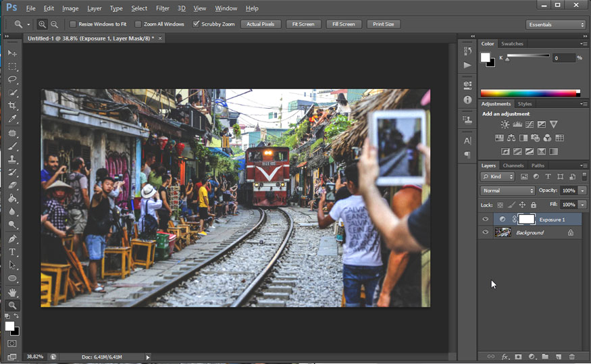Open the Opacity slider dropdown
The width and height of the screenshot is (591, 364).
click(583, 190)
